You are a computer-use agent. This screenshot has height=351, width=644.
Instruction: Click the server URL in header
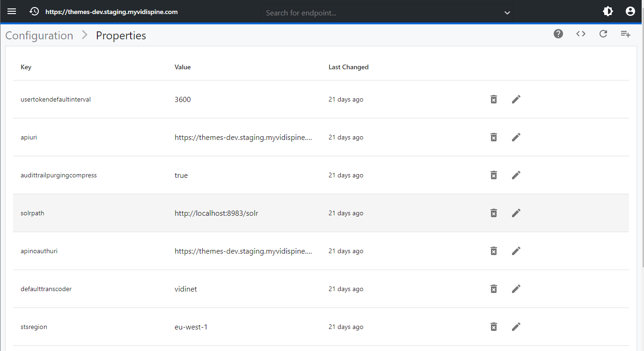coord(111,12)
